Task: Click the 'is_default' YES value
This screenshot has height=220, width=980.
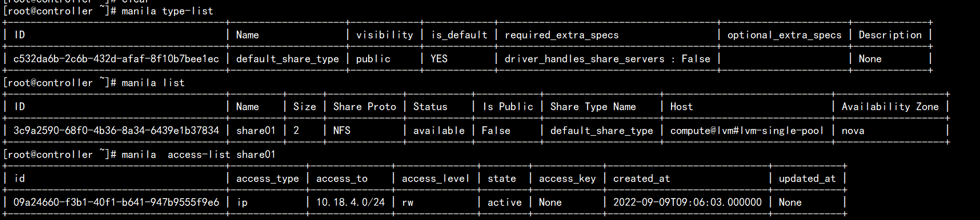Action: point(439,59)
